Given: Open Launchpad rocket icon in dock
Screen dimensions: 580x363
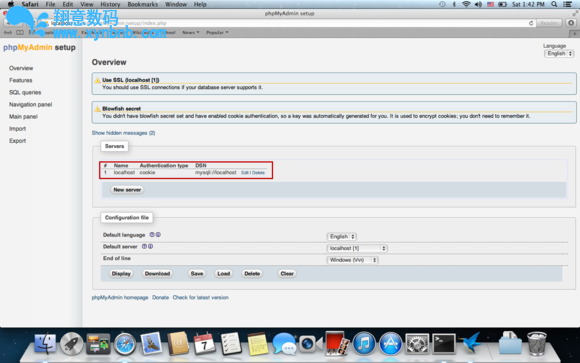Looking at the screenshot, I should click(72, 343).
